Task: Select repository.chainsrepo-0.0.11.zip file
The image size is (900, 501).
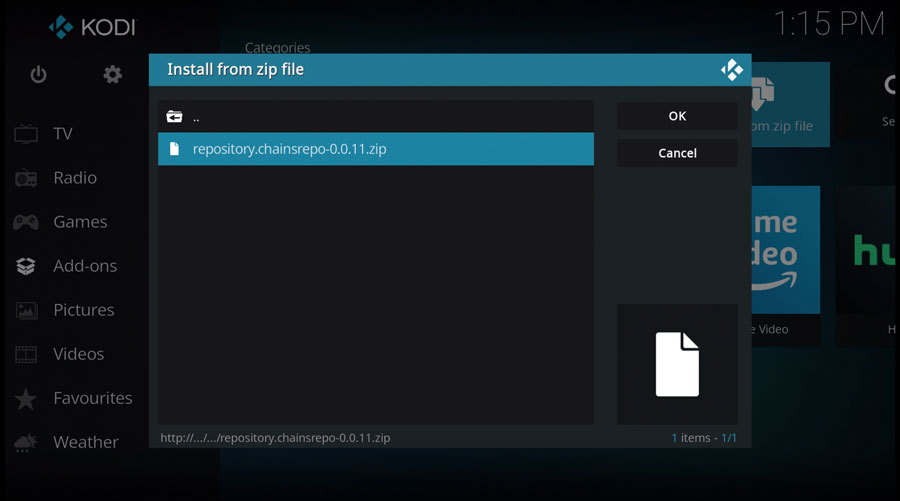Action: click(376, 149)
